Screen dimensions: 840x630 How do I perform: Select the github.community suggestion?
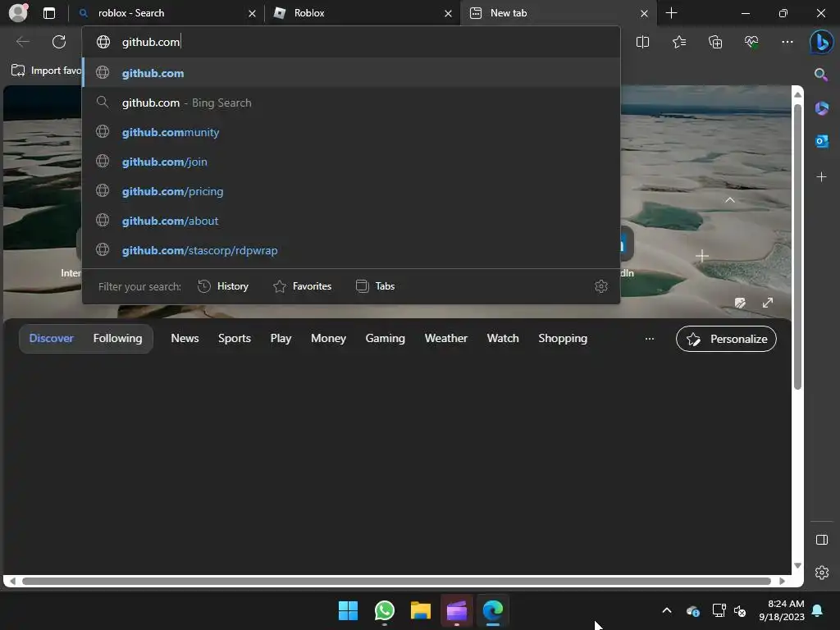[351, 132]
